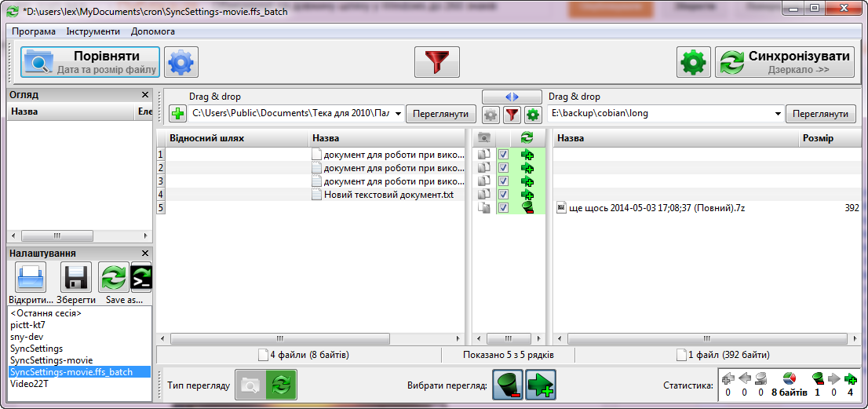Click the red funnel filter icon in top toolbar
This screenshot has height=409, width=868.
[436, 62]
